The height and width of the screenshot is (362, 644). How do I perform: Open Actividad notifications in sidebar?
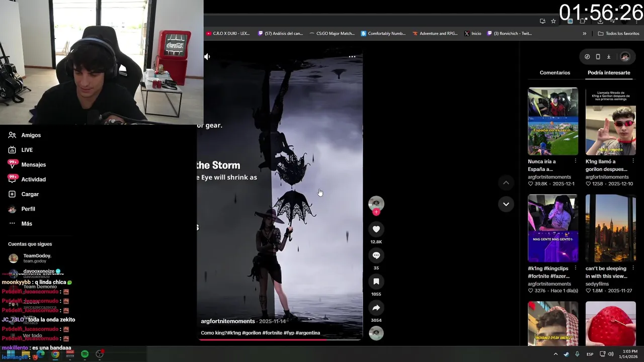pos(27,179)
